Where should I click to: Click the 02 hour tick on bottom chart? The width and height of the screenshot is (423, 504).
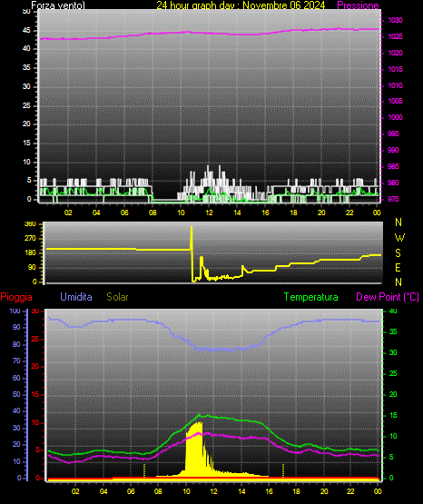75,491
